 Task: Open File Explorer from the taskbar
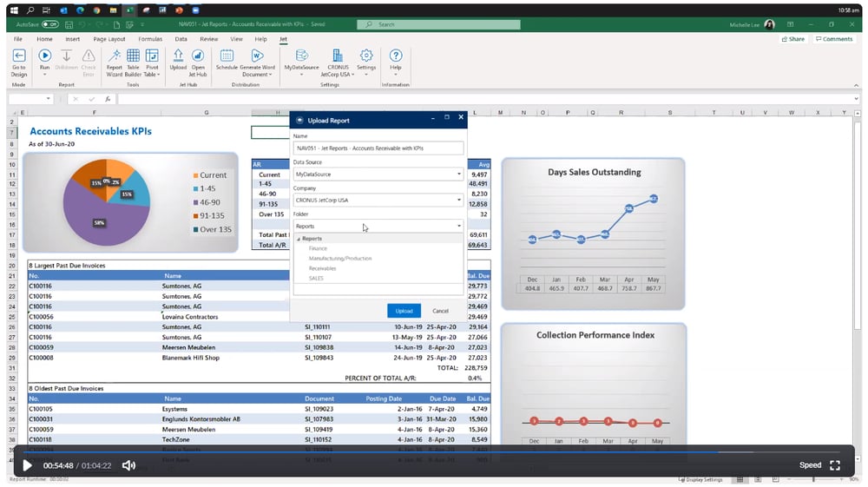click(113, 10)
